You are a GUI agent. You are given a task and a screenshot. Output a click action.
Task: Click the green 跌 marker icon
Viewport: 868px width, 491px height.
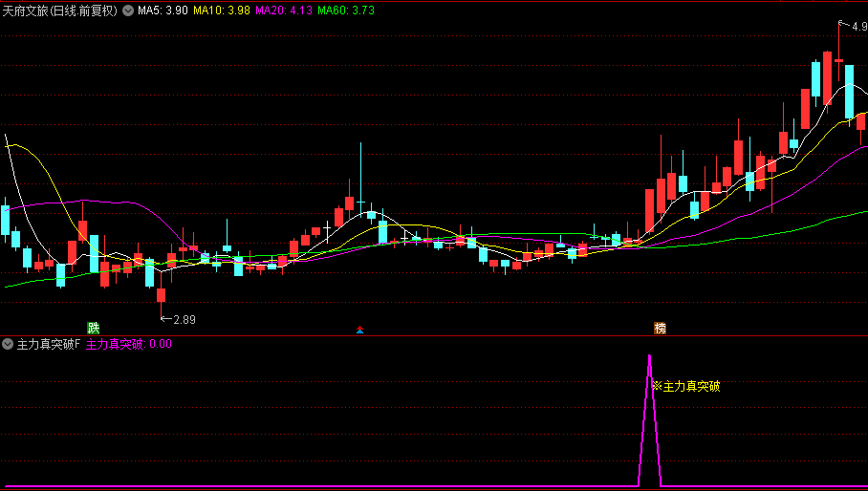pyautogui.click(x=94, y=328)
